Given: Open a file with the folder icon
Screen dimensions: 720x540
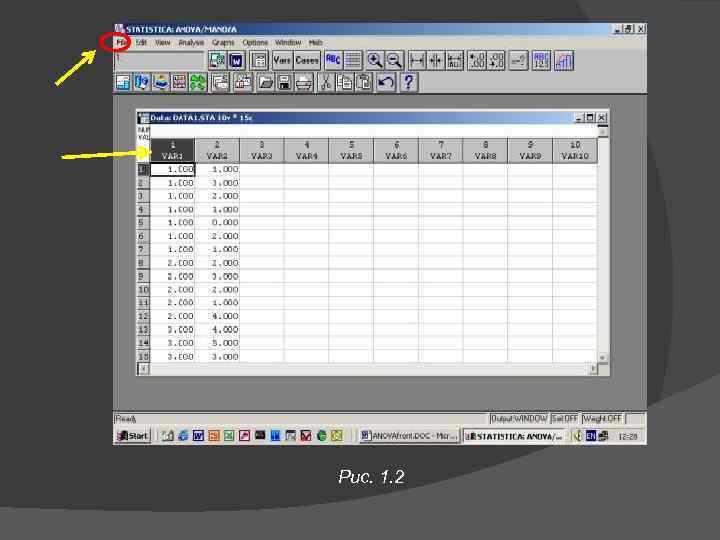Looking at the screenshot, I should pyautogui.click(x=265, y=83).
